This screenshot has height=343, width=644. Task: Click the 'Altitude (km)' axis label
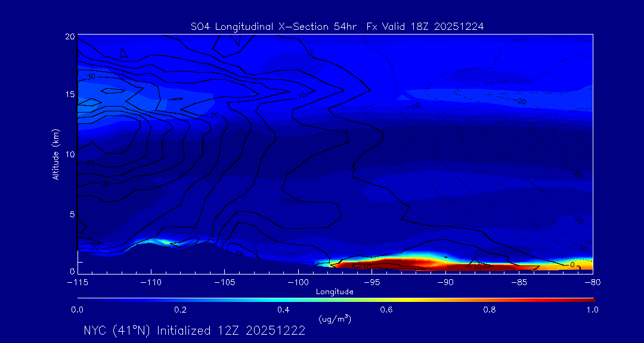(55, 154)
